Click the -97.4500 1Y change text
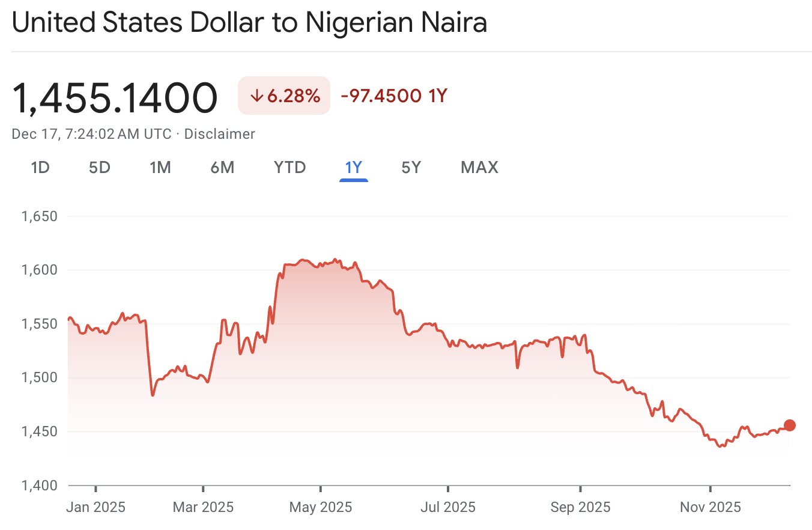The height and width of the screenshot is (530, 812). click(x=393, y=96)
